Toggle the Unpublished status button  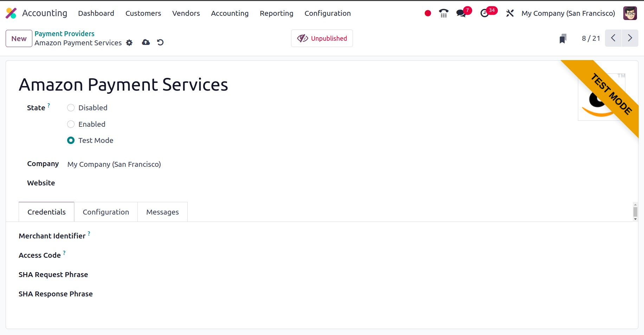point(322,38)
